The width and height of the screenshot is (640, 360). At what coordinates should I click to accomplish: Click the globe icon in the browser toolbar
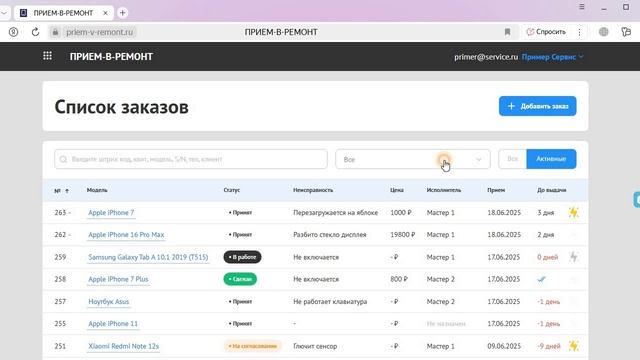coord(604,32)
